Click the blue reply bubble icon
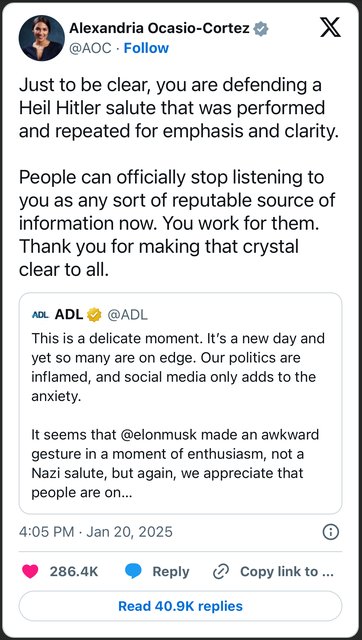Screen dimensions: 362x640 (x=133, y=571)
